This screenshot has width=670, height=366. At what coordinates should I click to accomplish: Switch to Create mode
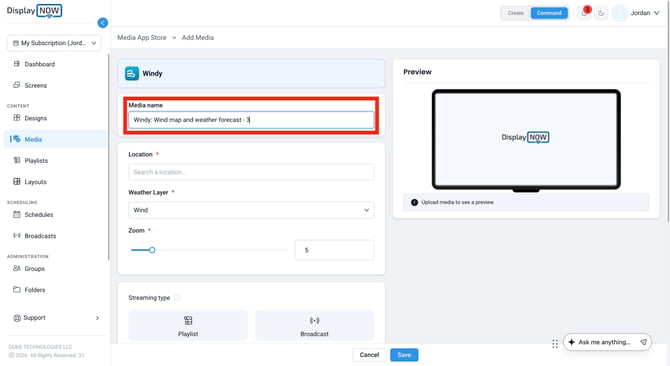click(516, 13)
